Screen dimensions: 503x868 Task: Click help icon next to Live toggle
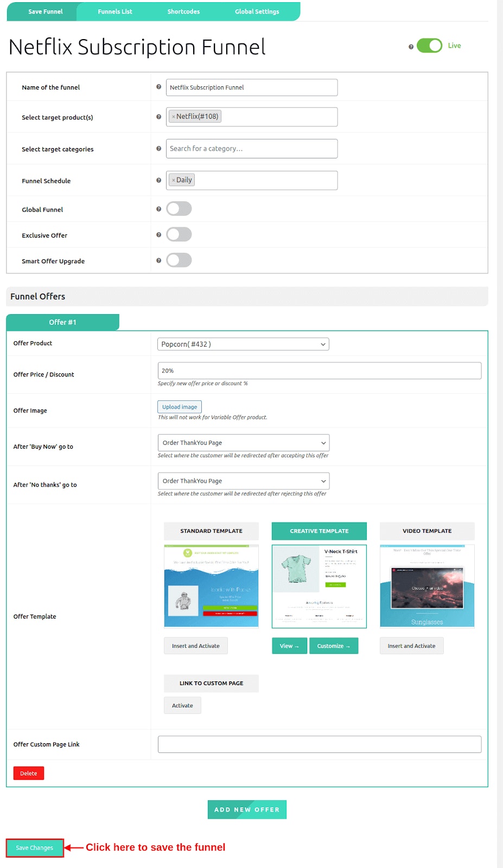[411, 47]
